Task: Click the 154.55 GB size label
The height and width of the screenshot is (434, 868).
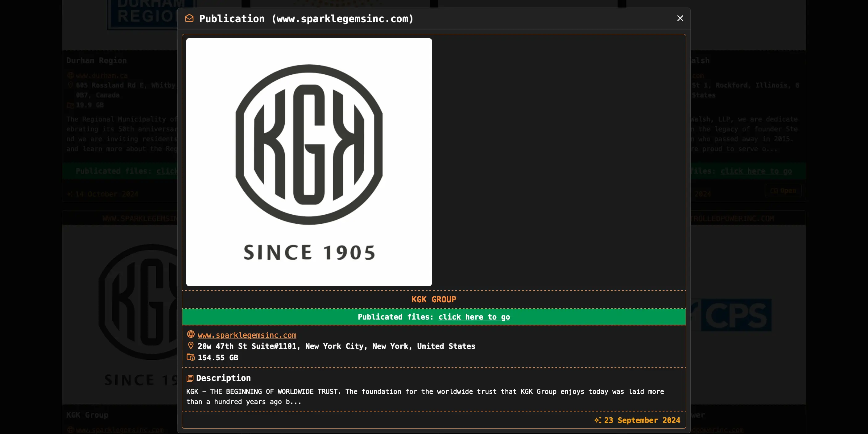Action: tap(218, 358)
